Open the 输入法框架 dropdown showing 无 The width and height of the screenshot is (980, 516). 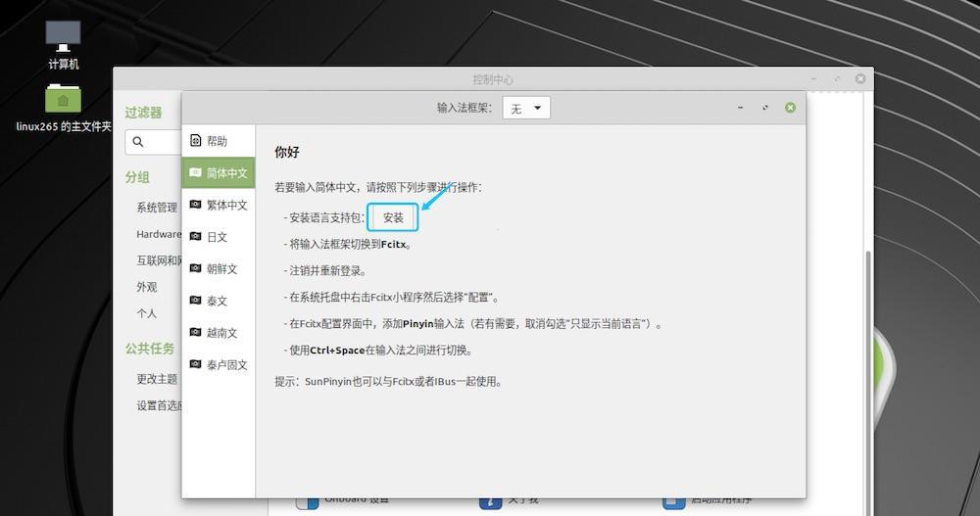tap(526, 108)
